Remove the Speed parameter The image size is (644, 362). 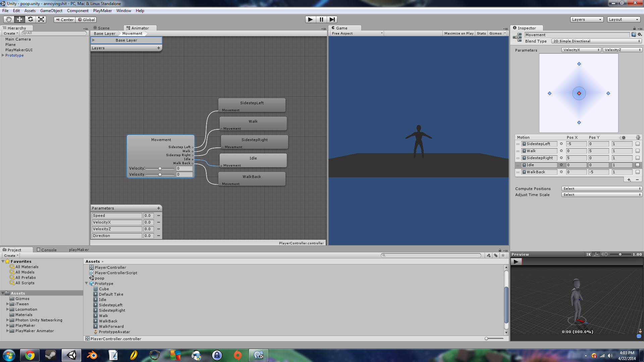tap(159, 216)
